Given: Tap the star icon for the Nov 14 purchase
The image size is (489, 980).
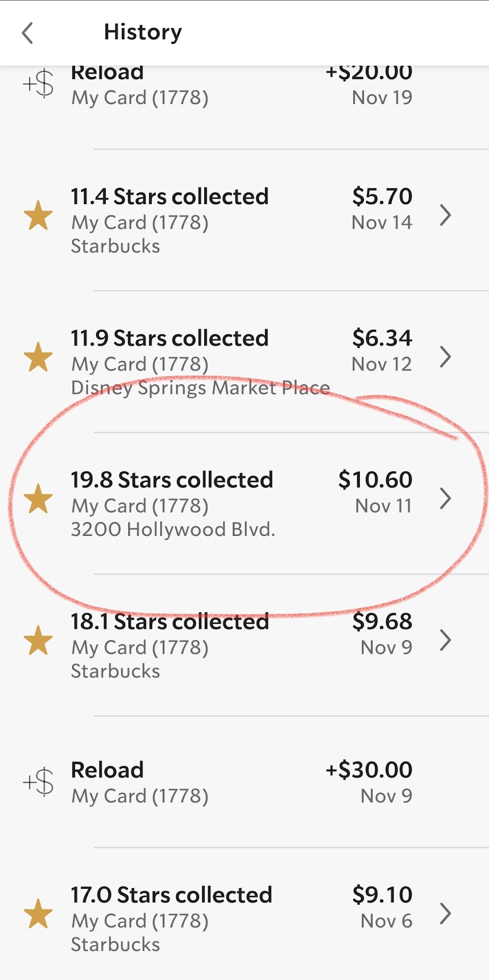Looking at the screenshot, I should click(38, 215).
